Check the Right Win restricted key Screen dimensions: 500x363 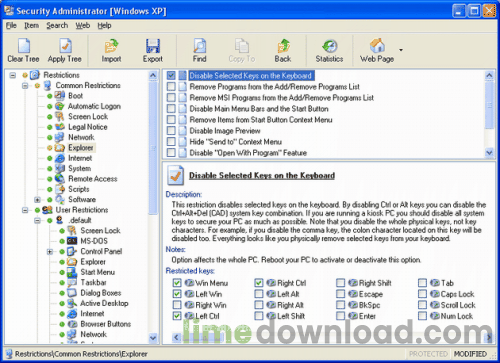pos(177,305)
